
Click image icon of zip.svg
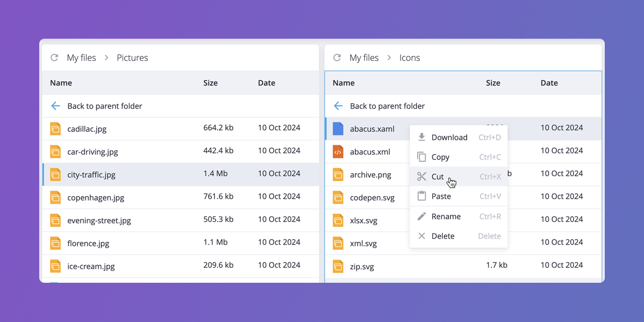pos(338,266)
